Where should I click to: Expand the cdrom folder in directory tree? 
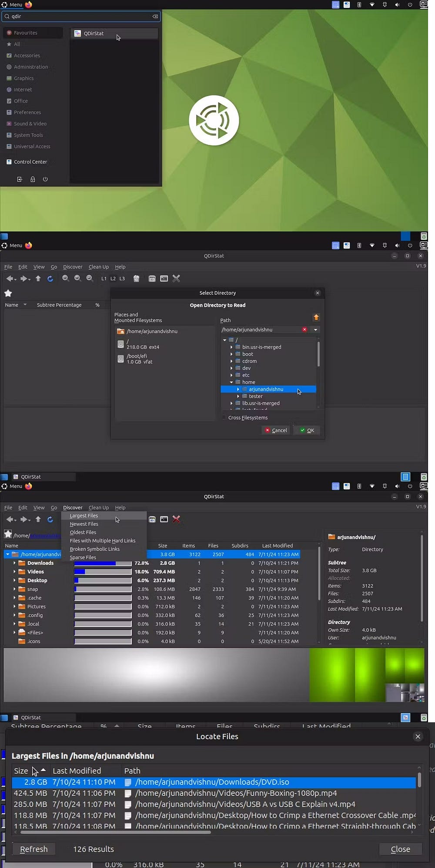(x=231, y=361)
